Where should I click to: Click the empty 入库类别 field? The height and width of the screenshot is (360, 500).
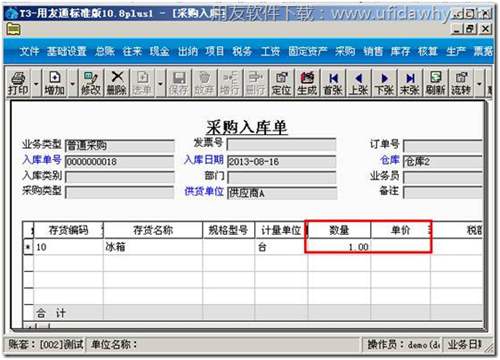[x=120, y=177]
